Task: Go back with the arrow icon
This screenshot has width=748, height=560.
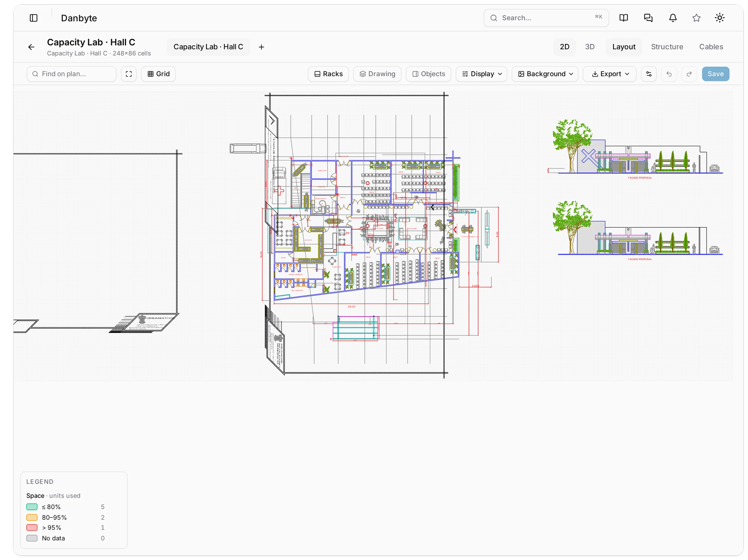Action: 31,47
